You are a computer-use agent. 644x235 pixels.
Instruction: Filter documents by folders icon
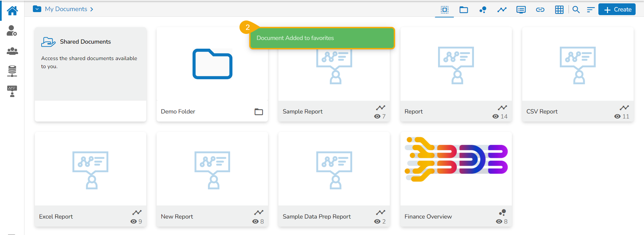coord(464,10)
